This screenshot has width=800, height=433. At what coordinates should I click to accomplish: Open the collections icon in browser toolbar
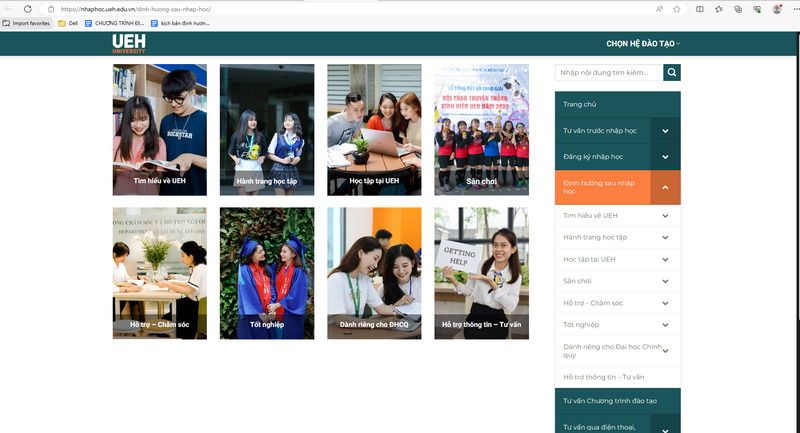[x=738, y=9]
